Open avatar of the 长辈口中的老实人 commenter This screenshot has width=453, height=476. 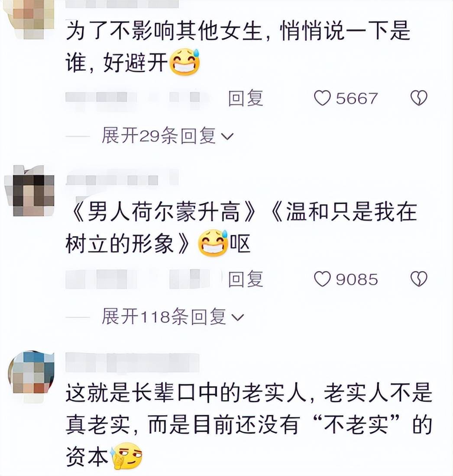point(31,376)
